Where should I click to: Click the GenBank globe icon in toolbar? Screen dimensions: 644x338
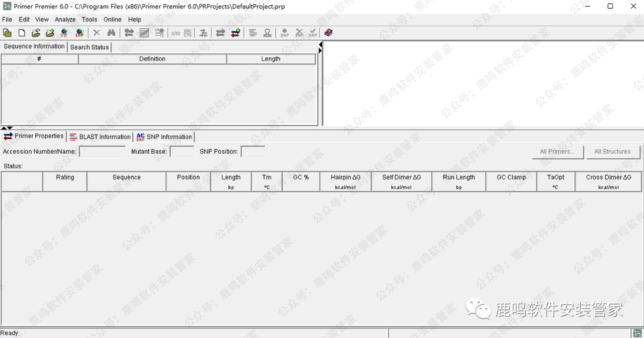pyautogui.click(x=64, y=33)
